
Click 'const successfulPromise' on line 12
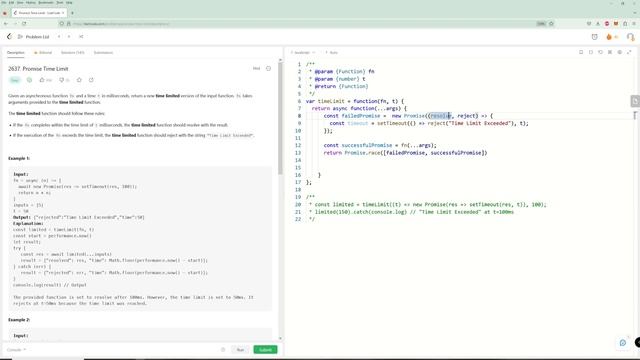pos(358,145)
